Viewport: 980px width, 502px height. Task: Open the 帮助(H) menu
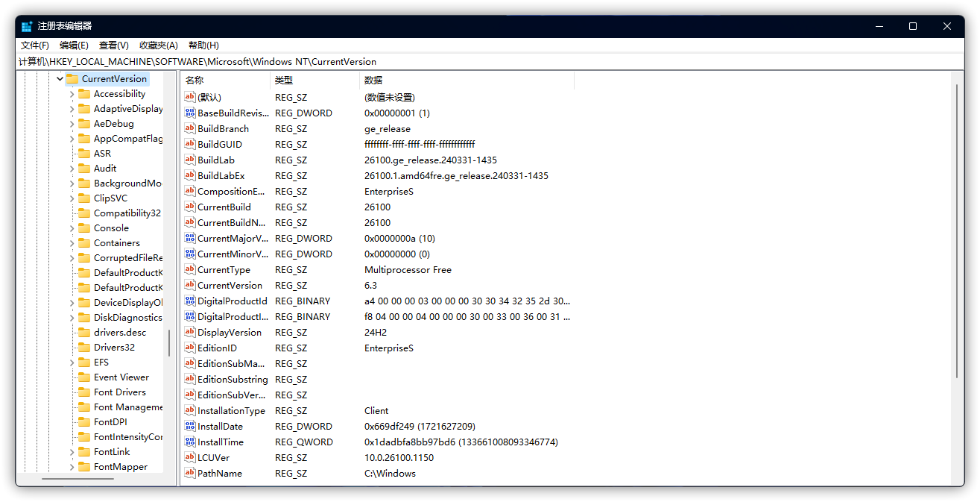(x=203, y=46)
